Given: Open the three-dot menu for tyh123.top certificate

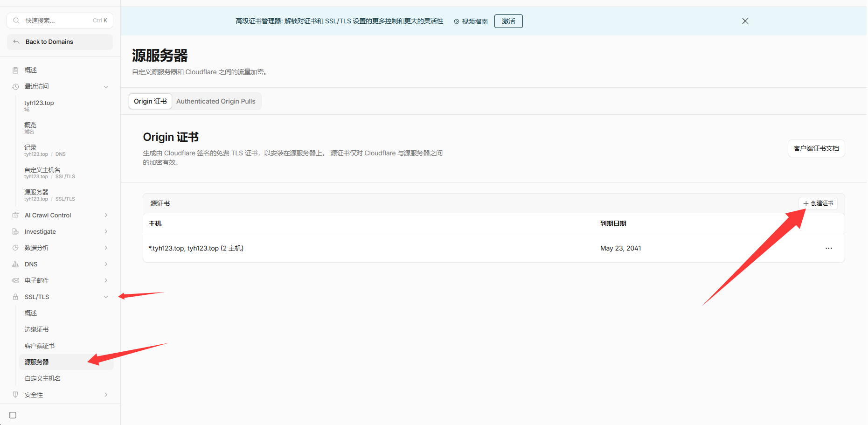Looking at the screenshot, I should tap(829, 248).
